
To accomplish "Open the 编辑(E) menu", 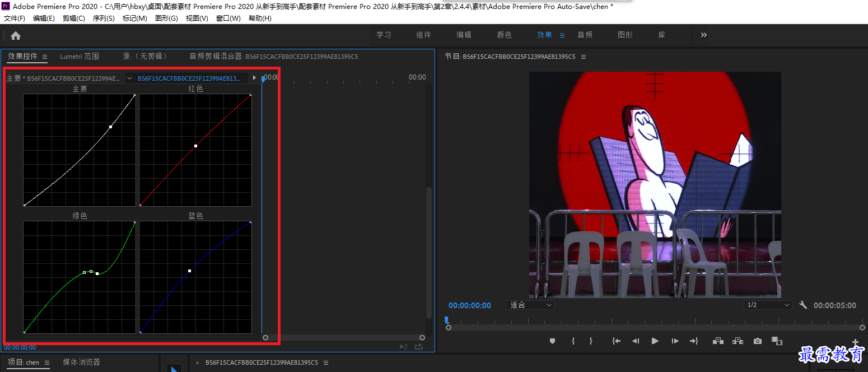I will [x=44, y=18].
